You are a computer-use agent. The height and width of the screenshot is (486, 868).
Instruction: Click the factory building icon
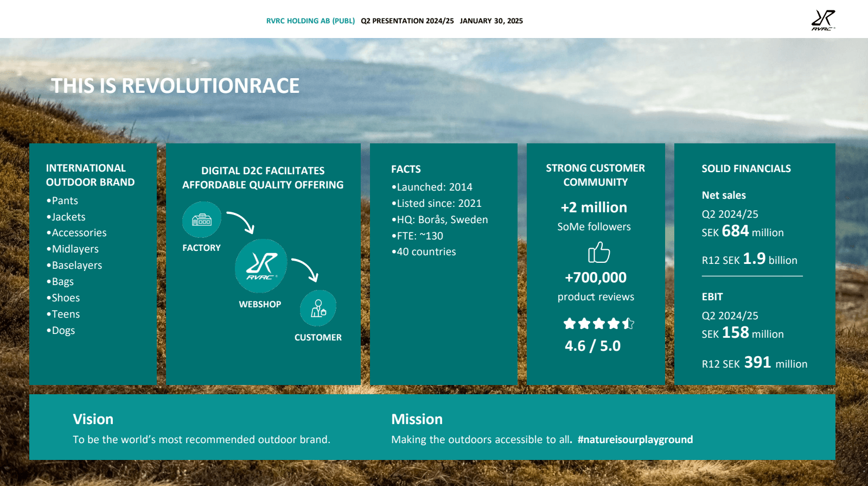202,219
